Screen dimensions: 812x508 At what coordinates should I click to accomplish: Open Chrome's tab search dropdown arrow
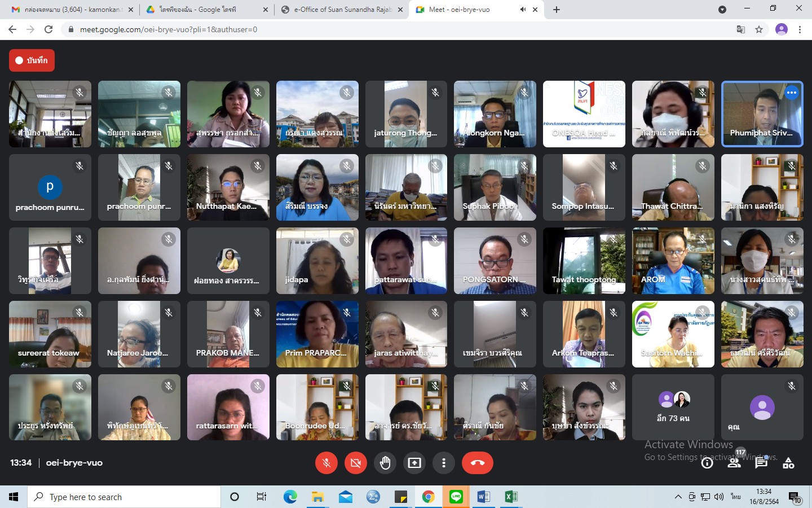click(722, 10)
